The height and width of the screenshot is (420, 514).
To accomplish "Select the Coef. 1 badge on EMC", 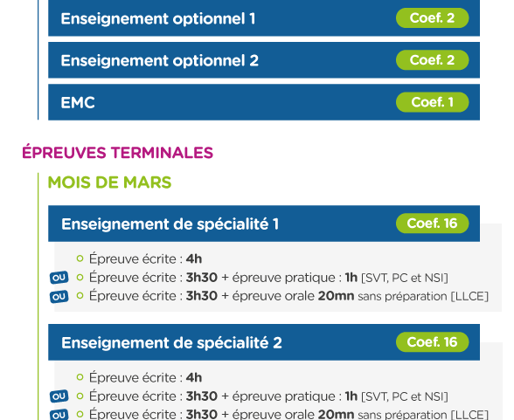I will point(432,102).
